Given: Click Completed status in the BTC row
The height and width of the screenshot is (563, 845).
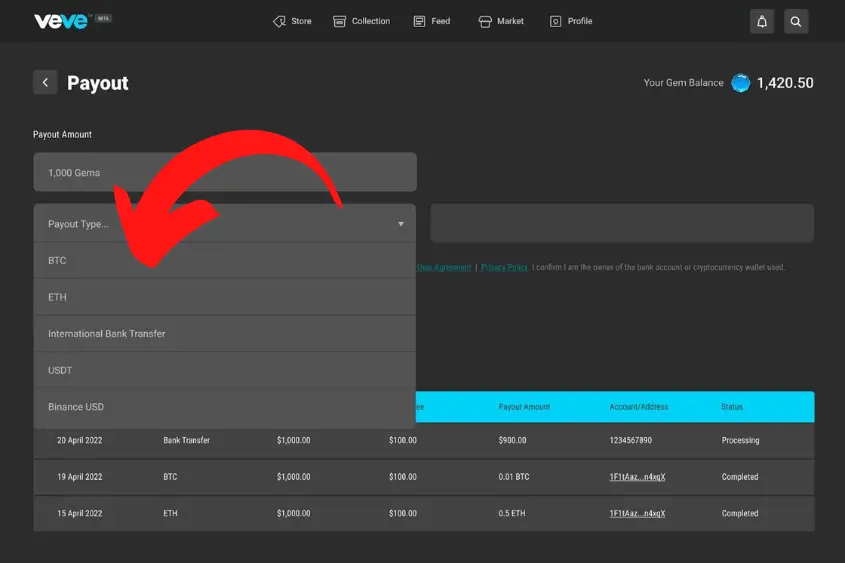Looking at the screenshot, I should point(739,477).
